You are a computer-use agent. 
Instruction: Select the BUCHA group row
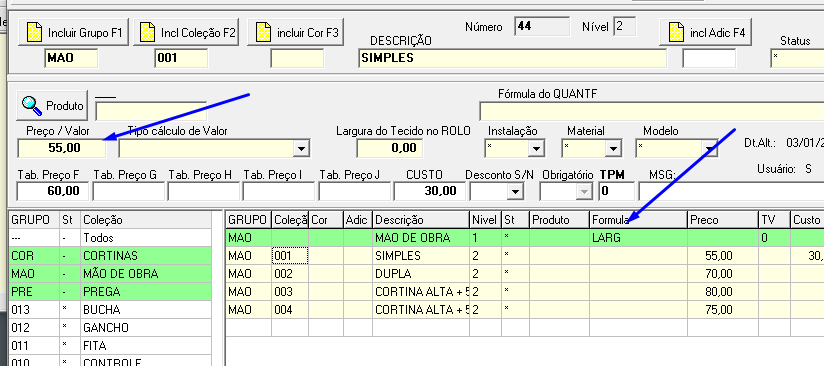click(x=110, y=310)
